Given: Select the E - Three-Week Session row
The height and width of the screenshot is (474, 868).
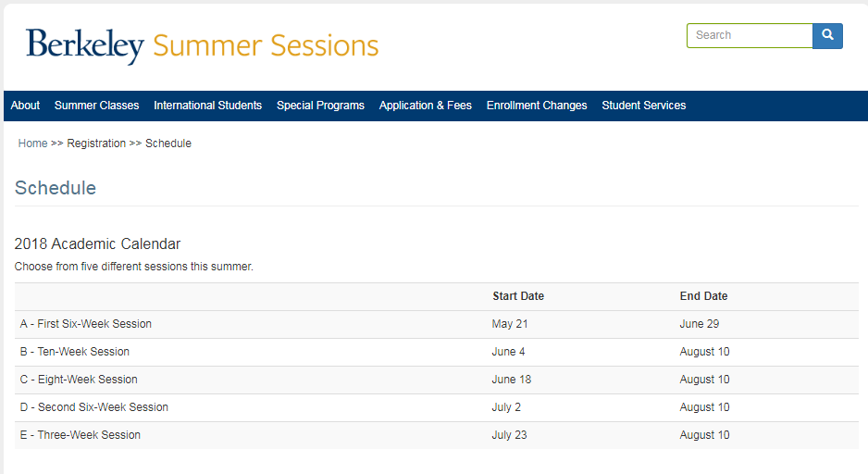Looking at the screenshot, I should pyautogui.click(x=436, y=435).
